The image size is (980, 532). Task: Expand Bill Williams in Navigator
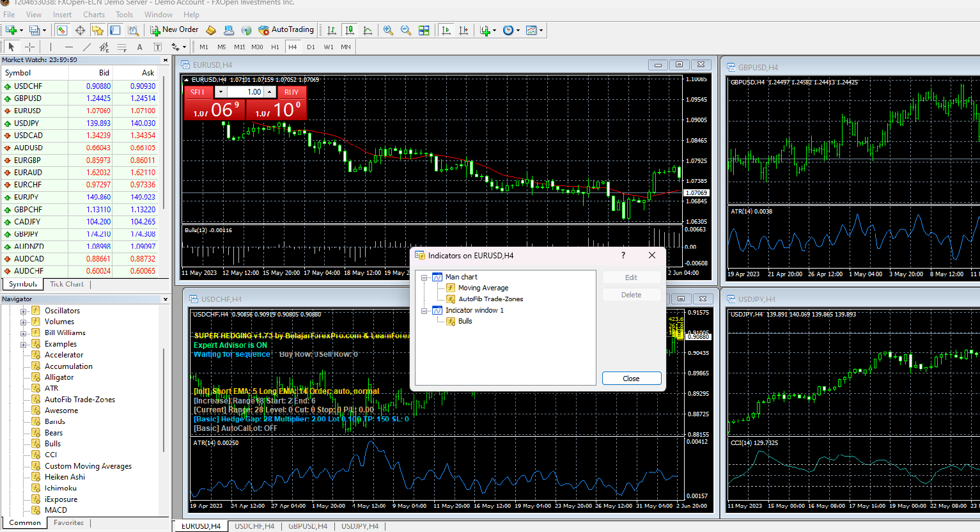[24, 333]
